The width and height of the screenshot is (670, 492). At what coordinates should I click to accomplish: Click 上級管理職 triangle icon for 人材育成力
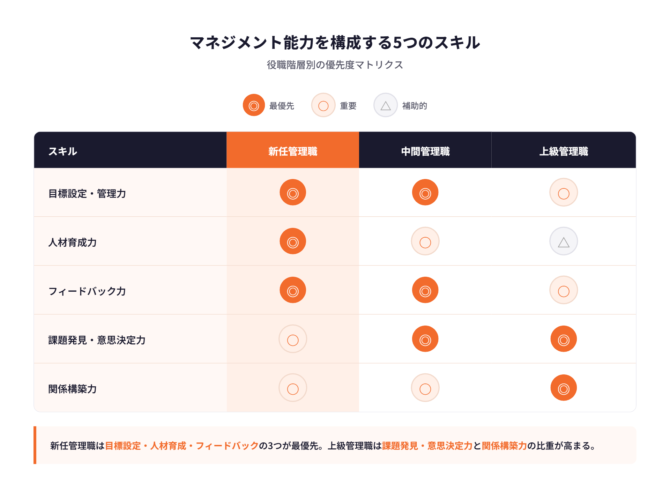coord(563,241)
